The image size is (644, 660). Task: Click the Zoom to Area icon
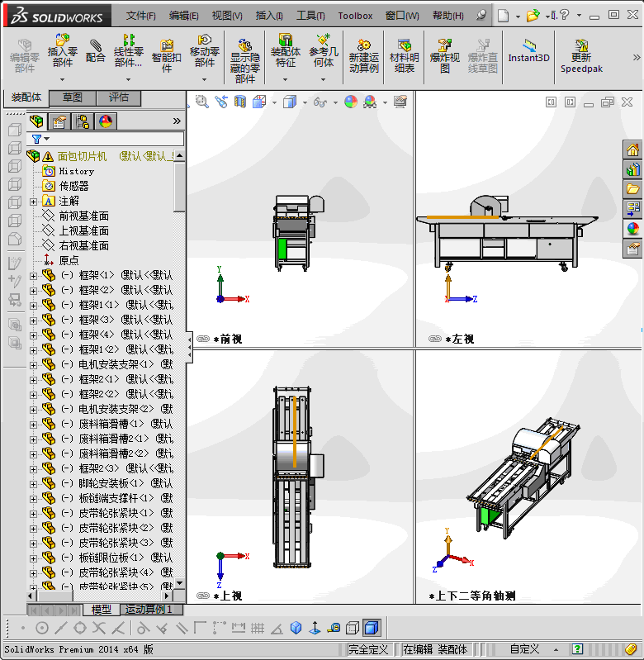tap(202, 102)
